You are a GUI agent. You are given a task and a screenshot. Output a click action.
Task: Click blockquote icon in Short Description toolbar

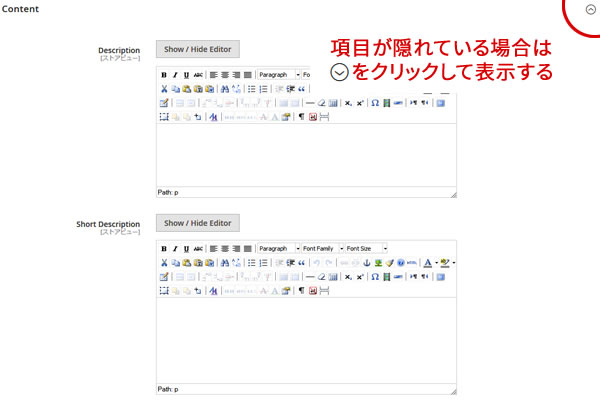(301, 262)
